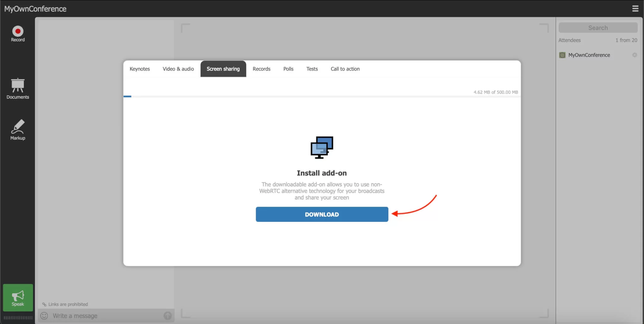
Task: Select the Markup tool
Action: 18,130
